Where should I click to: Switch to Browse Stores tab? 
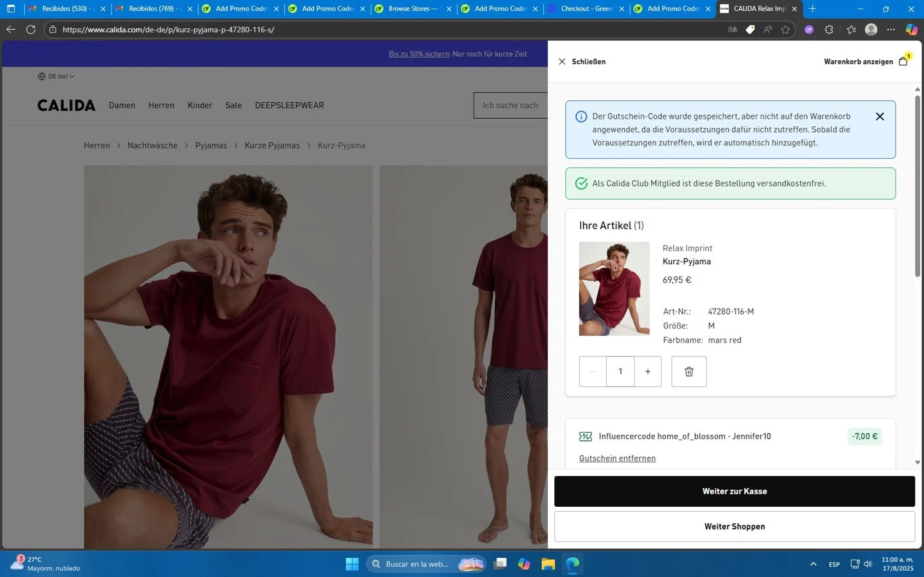tap(413, 9)
